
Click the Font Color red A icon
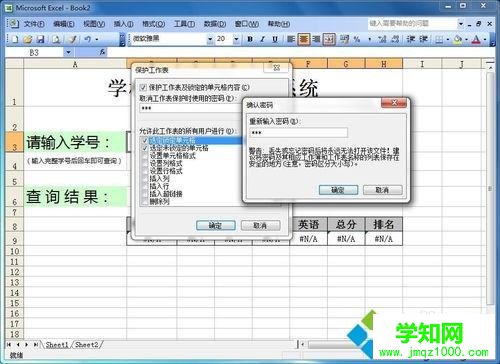coord(476,40)
